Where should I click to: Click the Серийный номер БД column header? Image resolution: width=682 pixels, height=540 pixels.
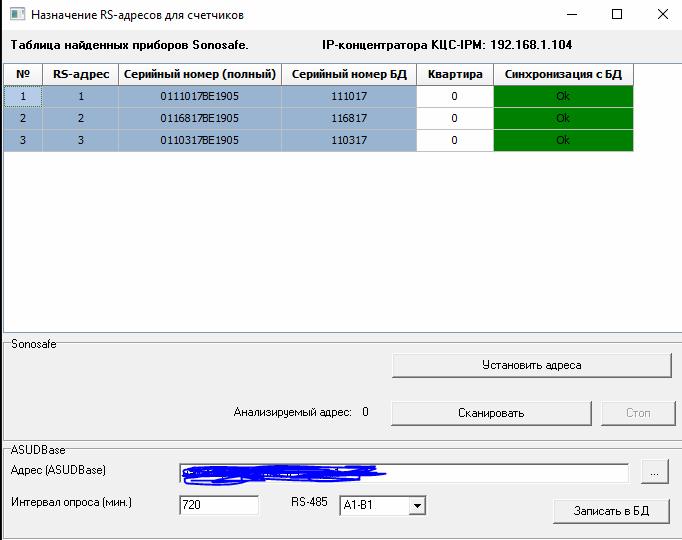click(348, 75)
